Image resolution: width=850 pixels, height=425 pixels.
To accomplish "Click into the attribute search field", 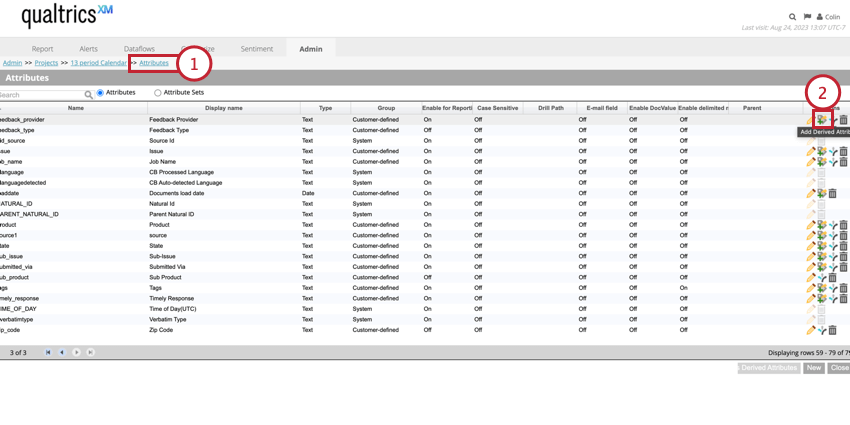I will click(x=40, y=95).
